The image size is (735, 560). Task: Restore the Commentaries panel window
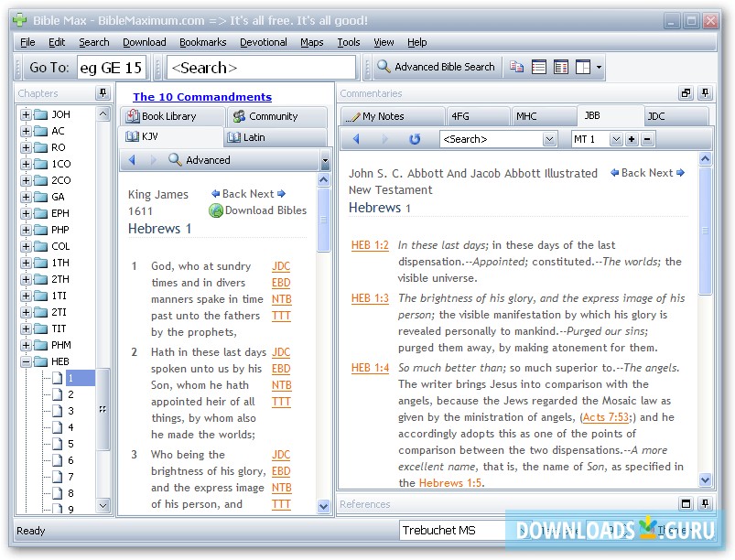[686, 92]
